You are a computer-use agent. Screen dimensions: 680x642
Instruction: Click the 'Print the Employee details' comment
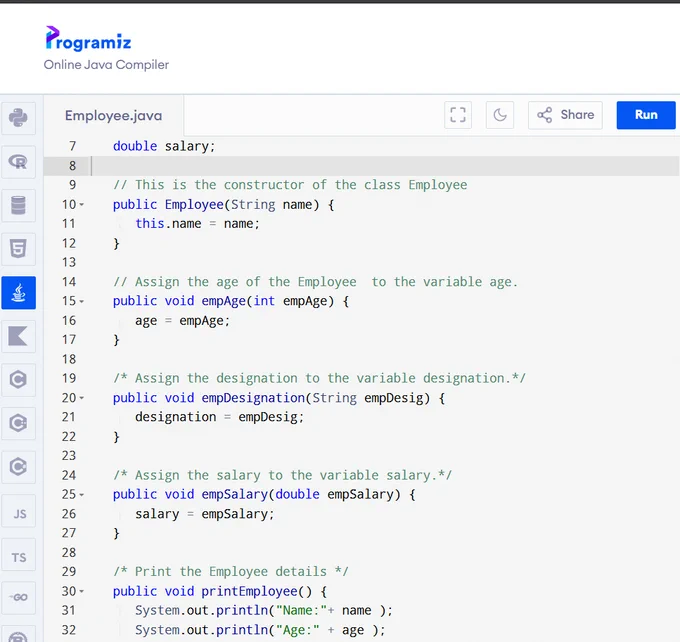point(231,572)
